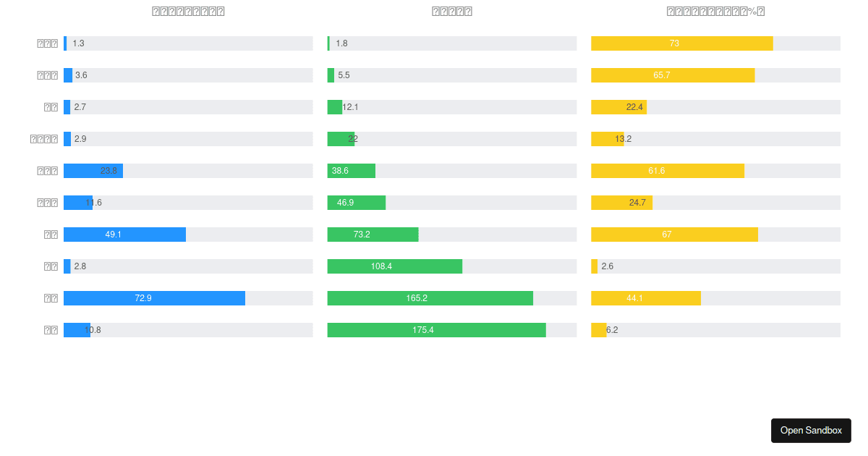
Task: Click the yellow bar labeled 61.6
Action: tap(667, 171)
